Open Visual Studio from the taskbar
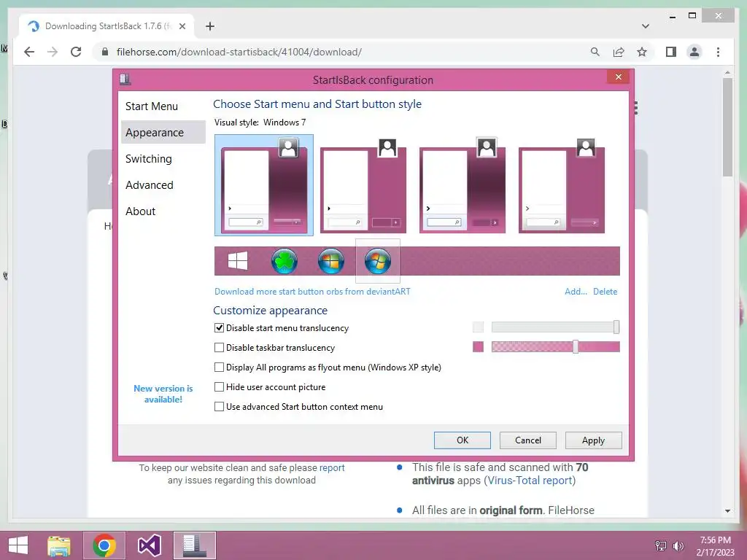This screenshot has height=560, width=747. 149,545
